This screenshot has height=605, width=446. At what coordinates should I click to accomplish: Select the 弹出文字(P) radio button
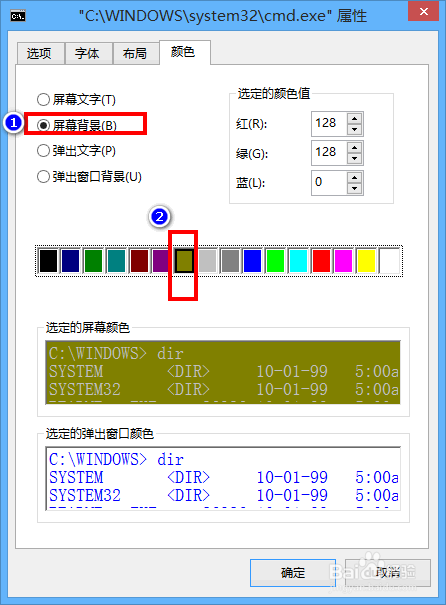point(76,150)
